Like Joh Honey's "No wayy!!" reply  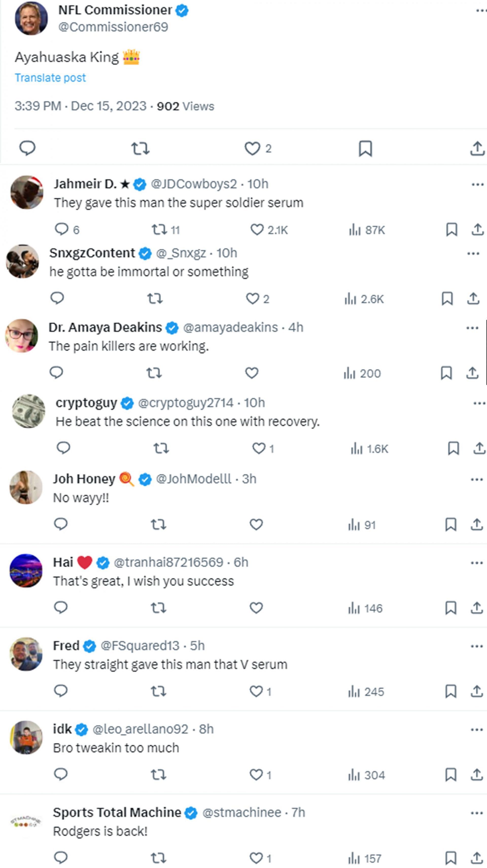[256, 525]
